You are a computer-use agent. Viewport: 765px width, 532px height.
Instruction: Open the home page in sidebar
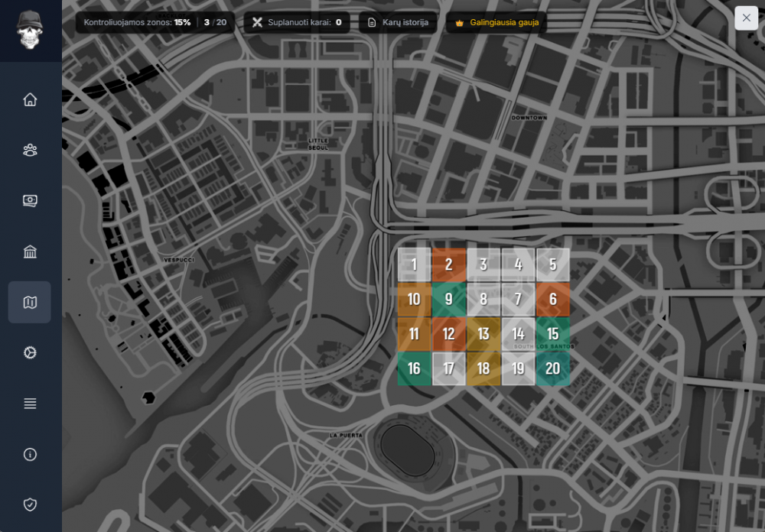point(30,99)
